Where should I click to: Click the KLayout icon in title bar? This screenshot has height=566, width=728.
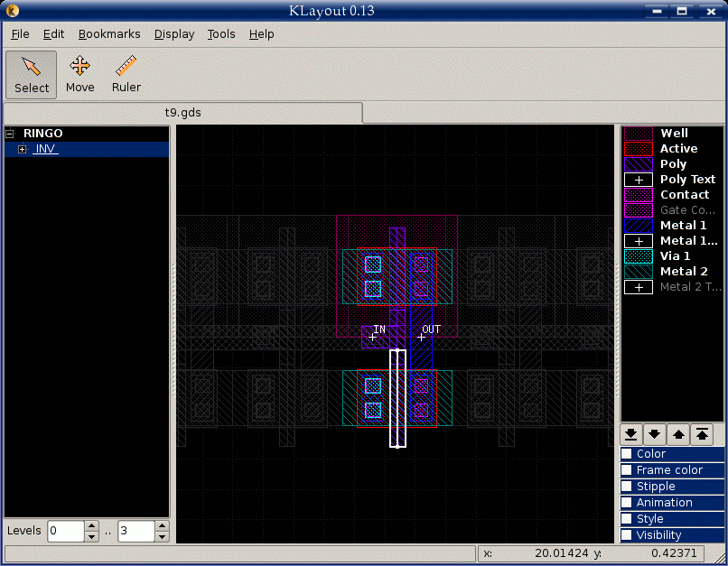tap(12, 11)
